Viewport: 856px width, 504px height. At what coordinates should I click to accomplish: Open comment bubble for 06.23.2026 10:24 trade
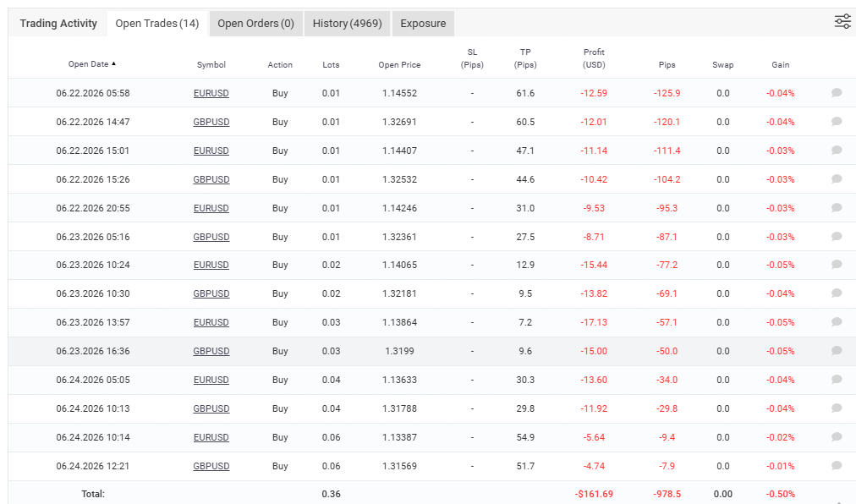[837, 265]
